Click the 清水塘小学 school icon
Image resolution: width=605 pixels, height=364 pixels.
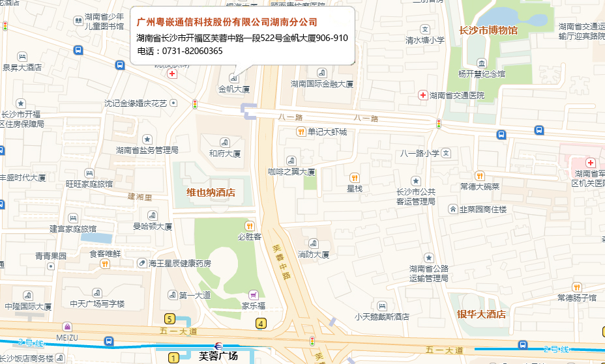[x=425, y=29]
